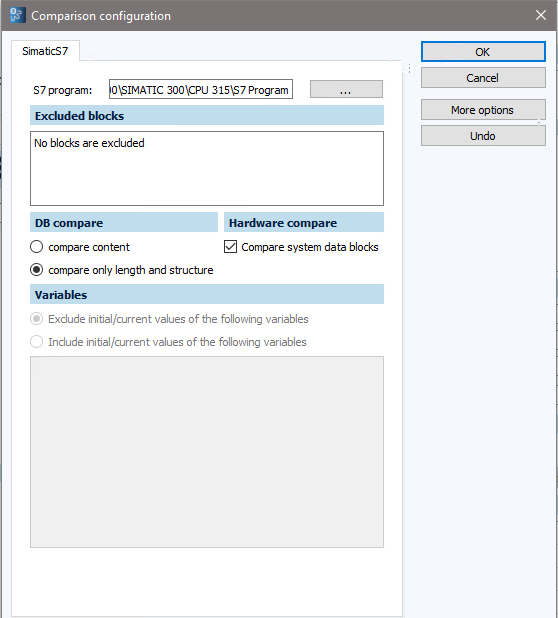Close the Comparison configuration dialog

click(541, 15)
